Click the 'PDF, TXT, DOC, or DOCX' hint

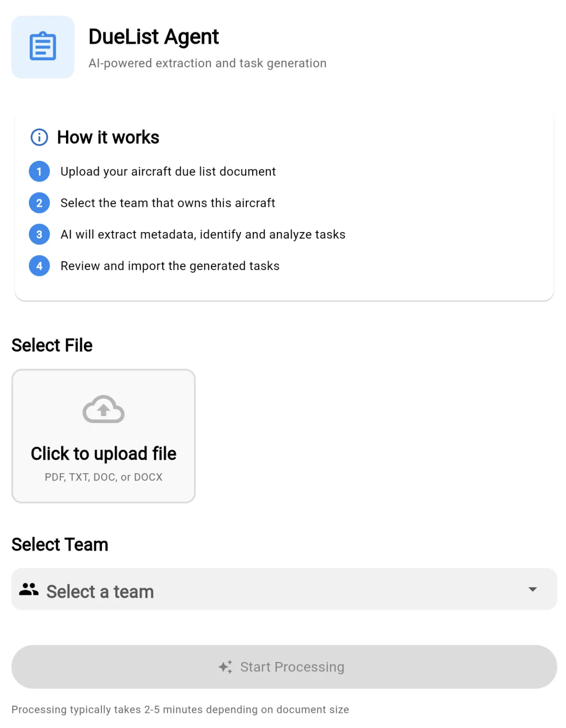tap(103, 477)
